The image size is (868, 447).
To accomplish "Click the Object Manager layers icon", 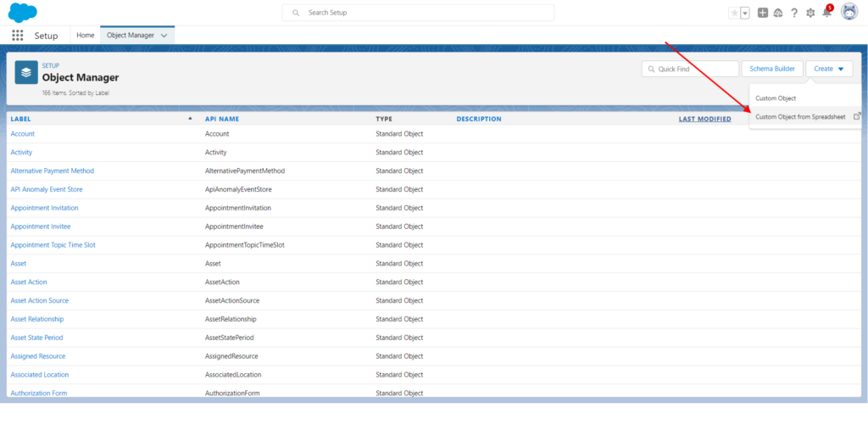I will (x=26, y=72).
